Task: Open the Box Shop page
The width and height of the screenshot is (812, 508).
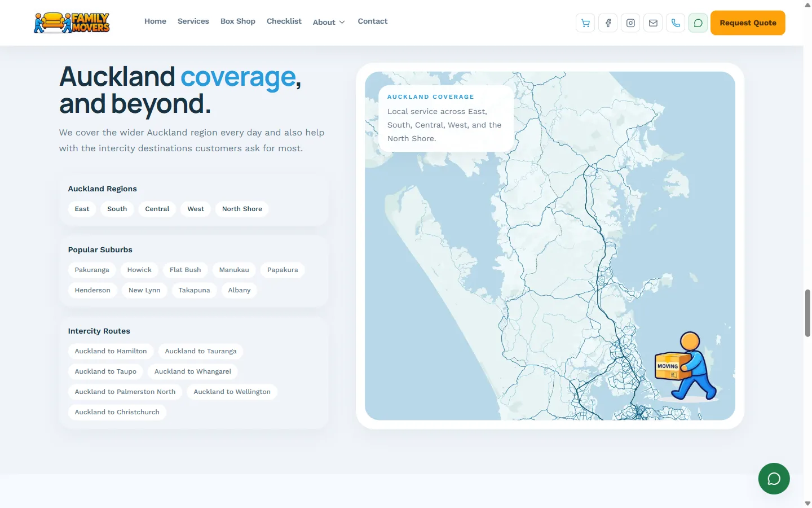Action: (238, 21)
